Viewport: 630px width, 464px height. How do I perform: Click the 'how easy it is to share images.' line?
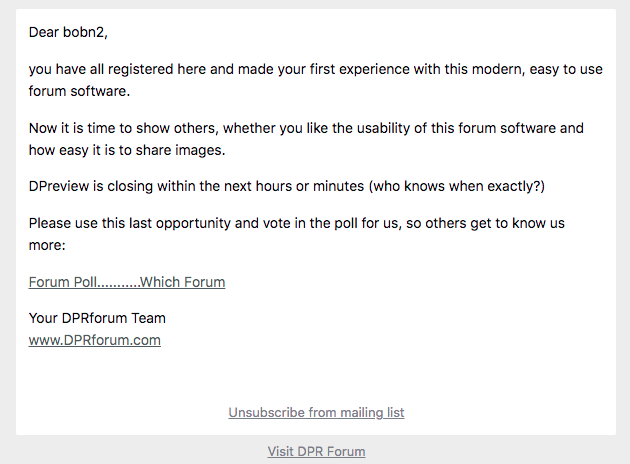click(x=127, y=150)
